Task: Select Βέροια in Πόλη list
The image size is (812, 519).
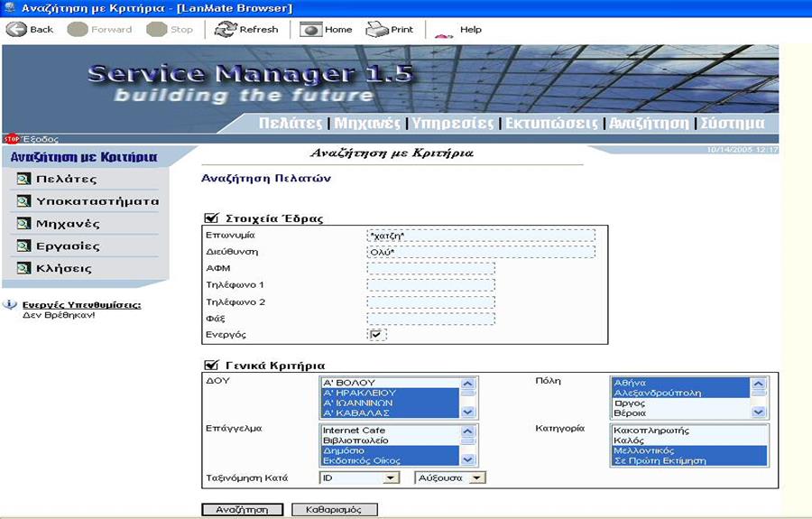Action: [x=681, y=413]
